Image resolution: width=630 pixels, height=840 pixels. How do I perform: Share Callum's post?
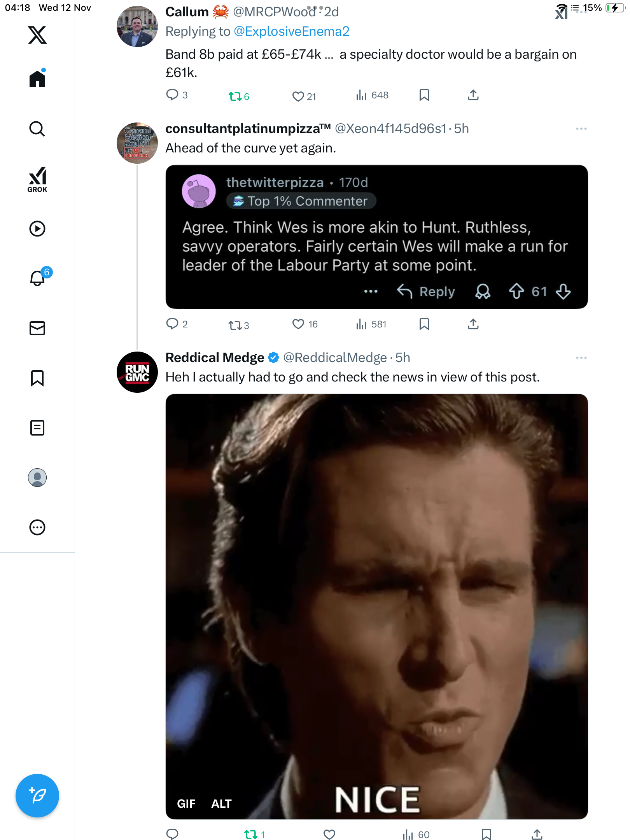point(473,95)
